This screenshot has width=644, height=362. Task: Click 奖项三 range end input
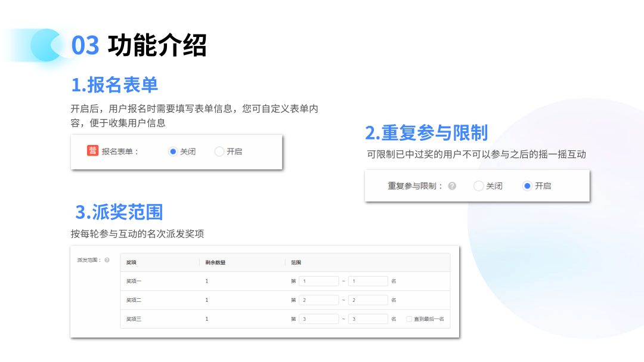[368, 319]
